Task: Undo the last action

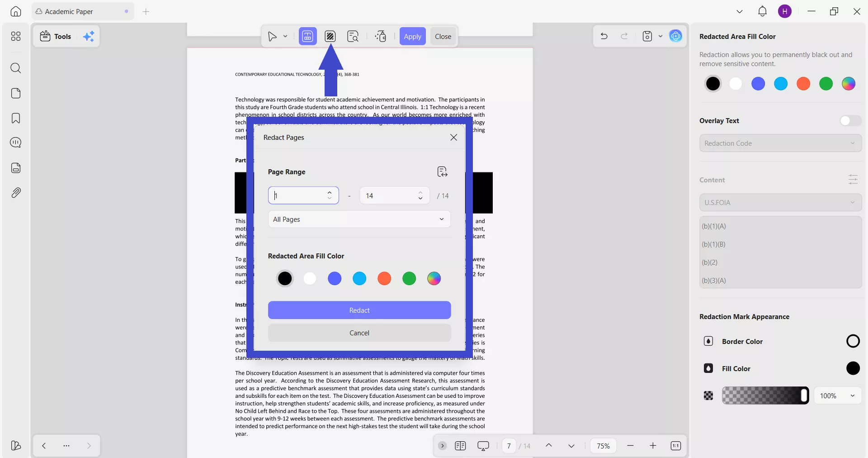Action: click(x=604, y=36)
